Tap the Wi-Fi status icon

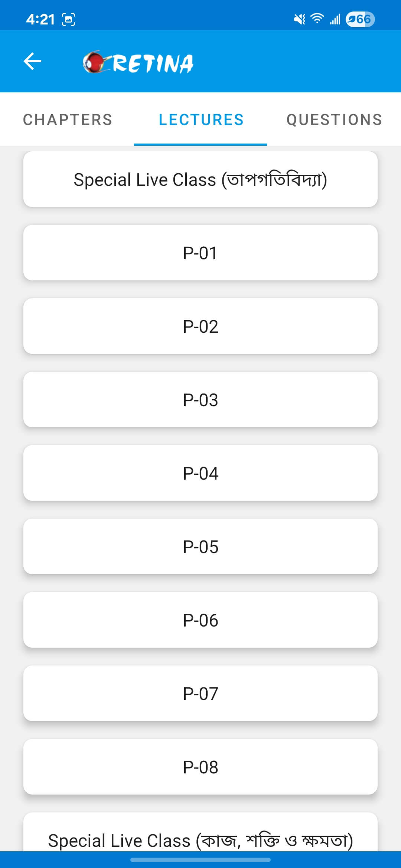click(x=317, y=18)
